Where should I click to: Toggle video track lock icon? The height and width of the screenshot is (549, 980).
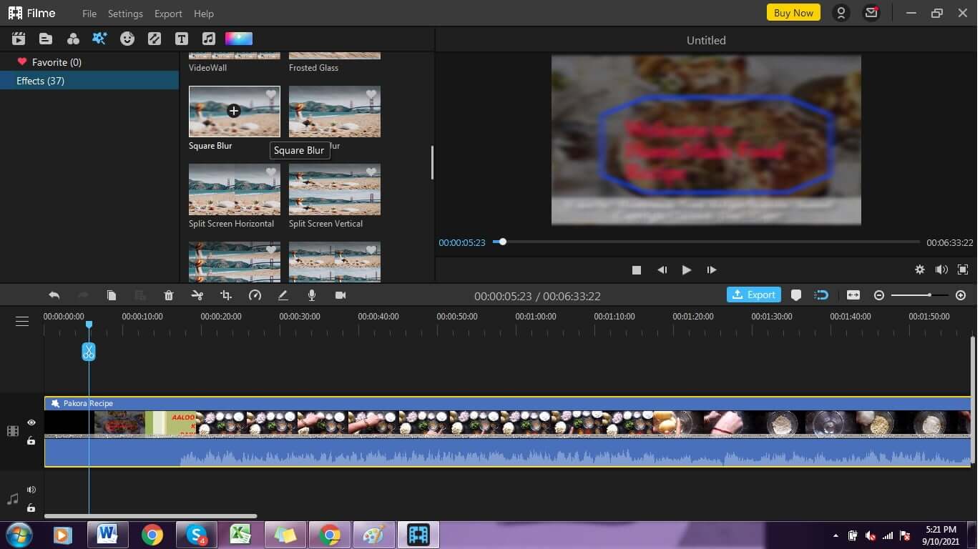click(x=31, y=441)
